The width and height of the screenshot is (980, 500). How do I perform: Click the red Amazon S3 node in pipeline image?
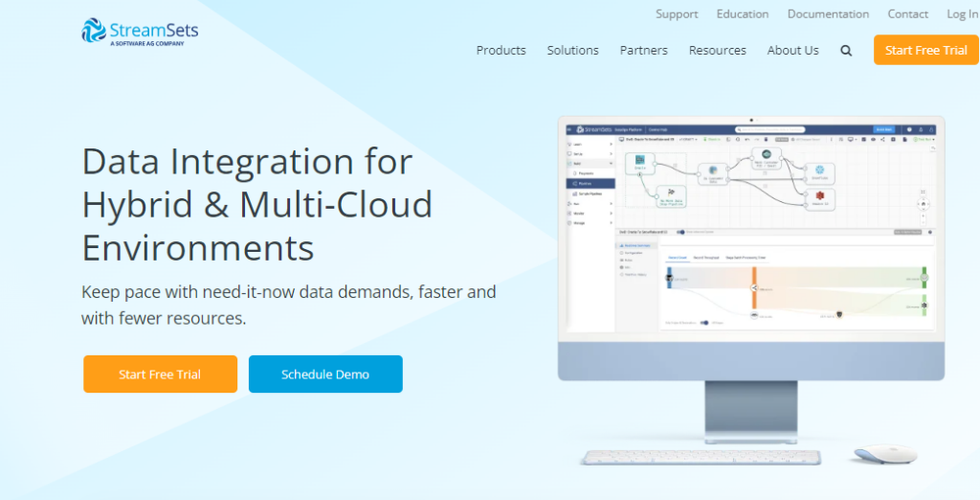pos(819,199)
